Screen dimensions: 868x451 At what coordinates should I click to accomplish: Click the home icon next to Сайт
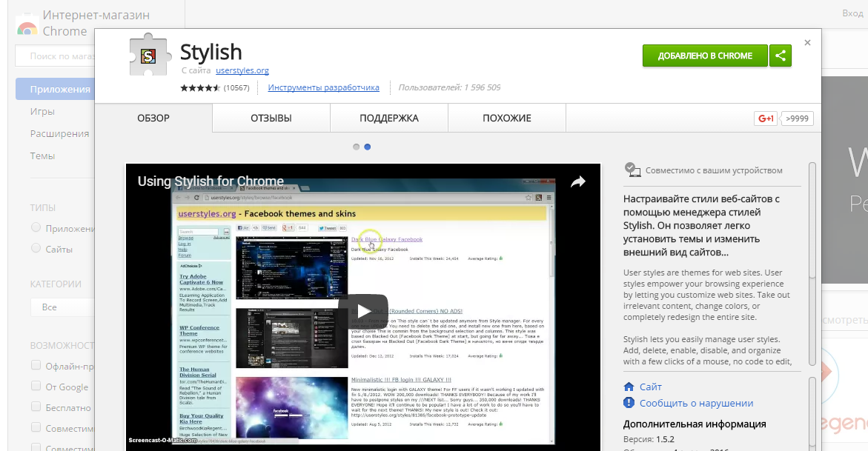tap(629, 387)
